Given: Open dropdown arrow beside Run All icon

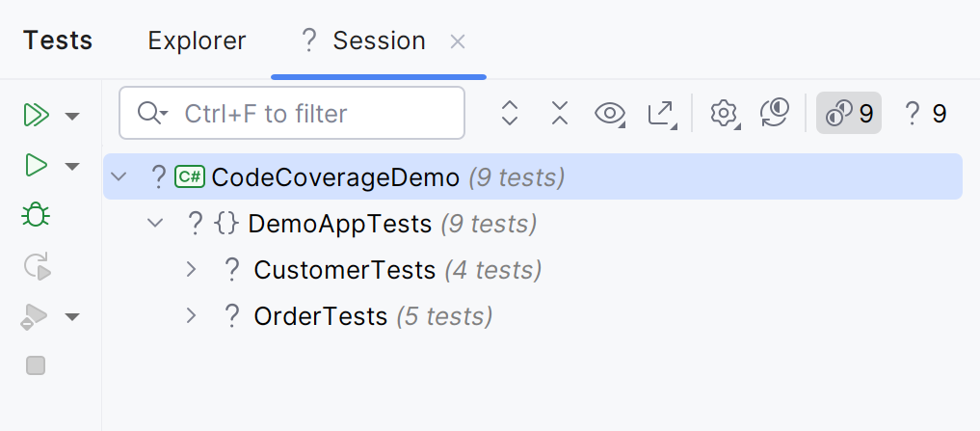Looking at the screenshot, I should point(71,117).
